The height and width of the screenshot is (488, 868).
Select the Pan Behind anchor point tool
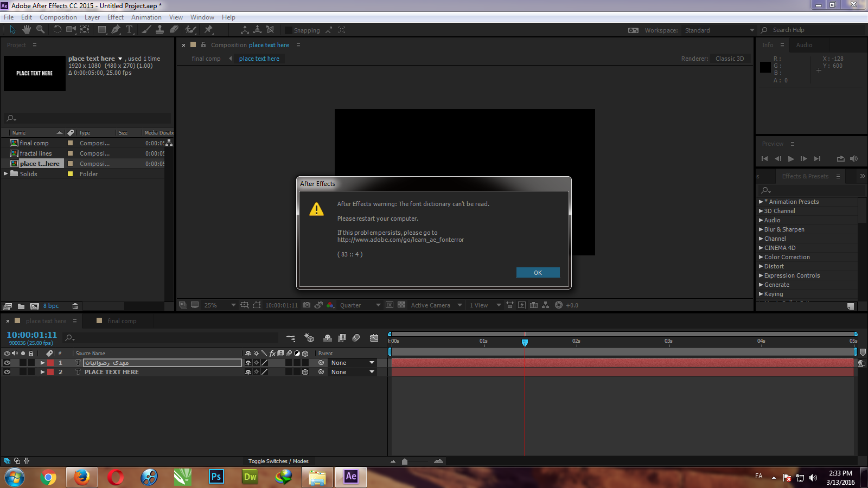pos(85,30)
